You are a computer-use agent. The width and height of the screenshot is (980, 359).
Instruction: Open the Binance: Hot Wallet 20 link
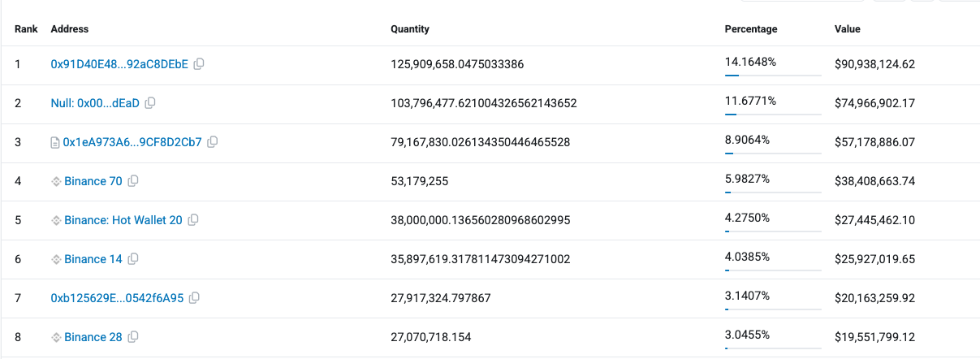tap(123, 220)
